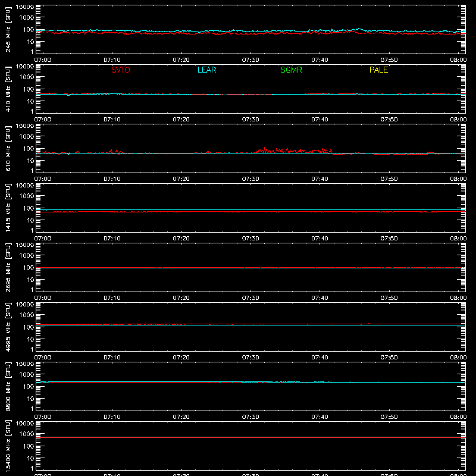
Task: Click the 07:00 tick under the 245 MHz plot
Action: pos(43,60)
